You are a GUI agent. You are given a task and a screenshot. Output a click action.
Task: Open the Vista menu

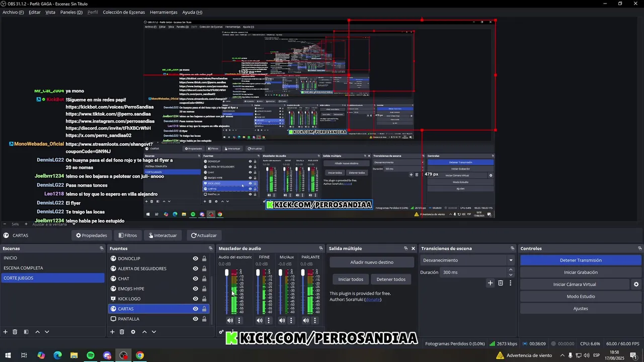click(x=50, y=12)
